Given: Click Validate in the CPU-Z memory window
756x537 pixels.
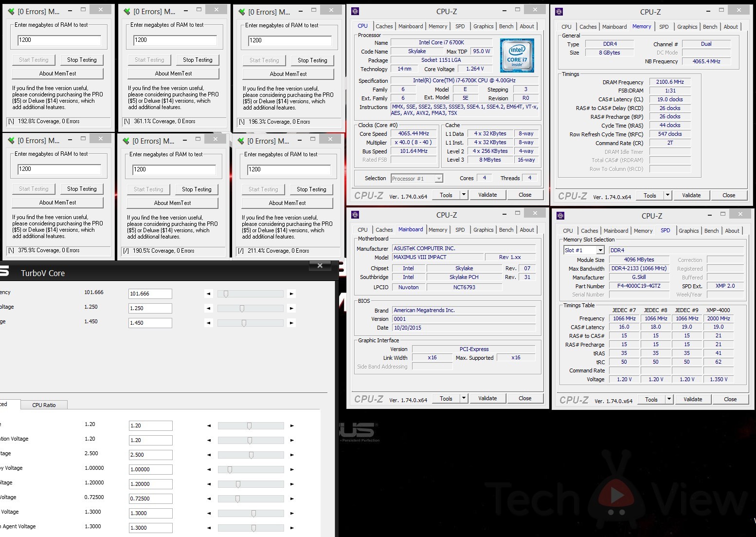Looking at the screenshot, I should [x=691, y=195].
